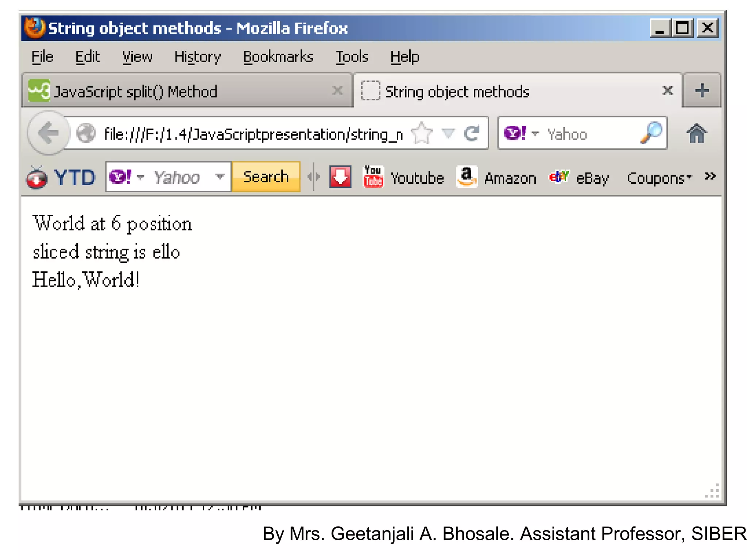747x560 pixels.
Task: Click the yellow Search button
Action: (266, 177)
